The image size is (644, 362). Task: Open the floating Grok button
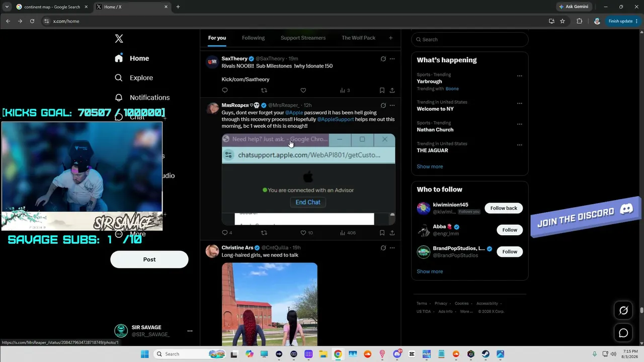[623, 311]
